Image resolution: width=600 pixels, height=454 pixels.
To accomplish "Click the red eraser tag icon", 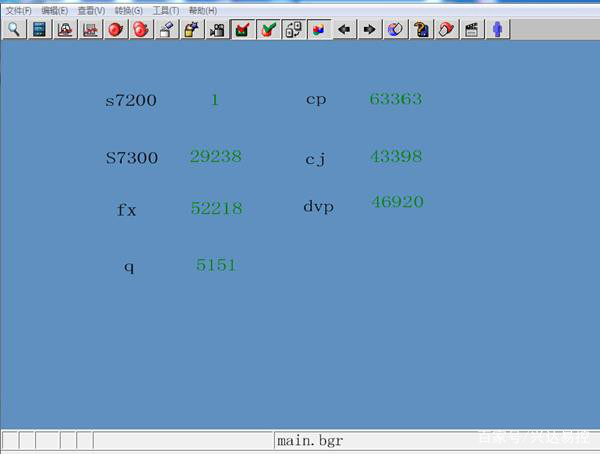I will pos(446,29).
